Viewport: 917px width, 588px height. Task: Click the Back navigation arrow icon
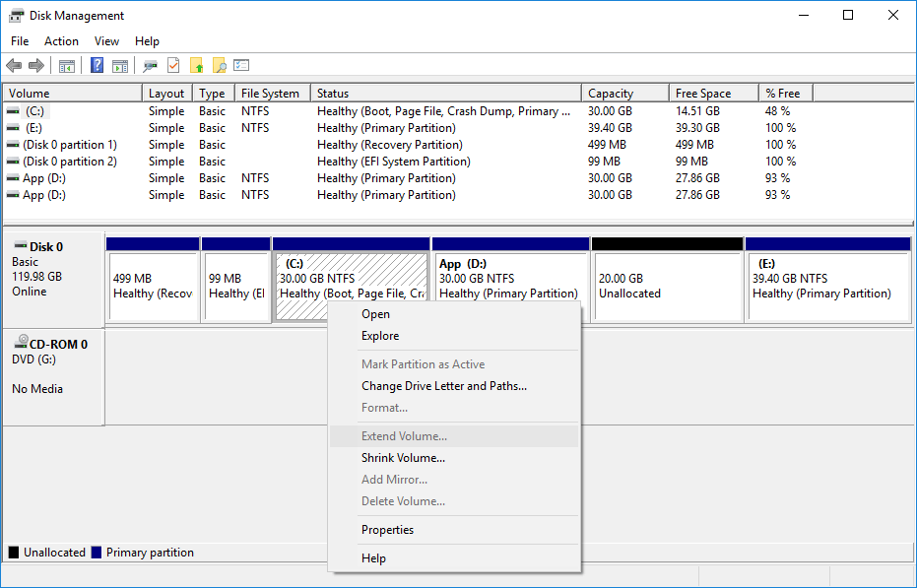(14, 65)
